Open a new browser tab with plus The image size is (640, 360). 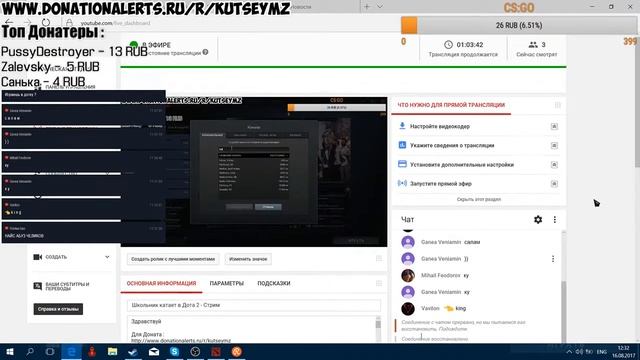367,7
